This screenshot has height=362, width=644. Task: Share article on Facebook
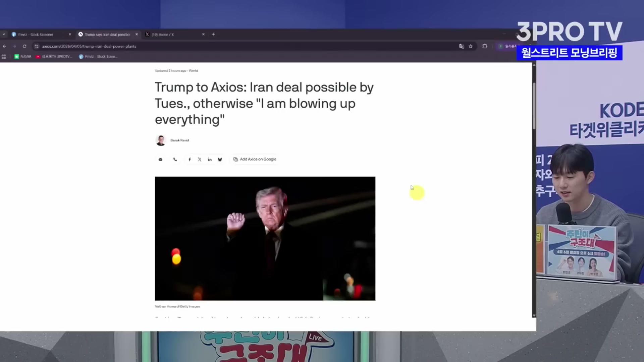190,160
